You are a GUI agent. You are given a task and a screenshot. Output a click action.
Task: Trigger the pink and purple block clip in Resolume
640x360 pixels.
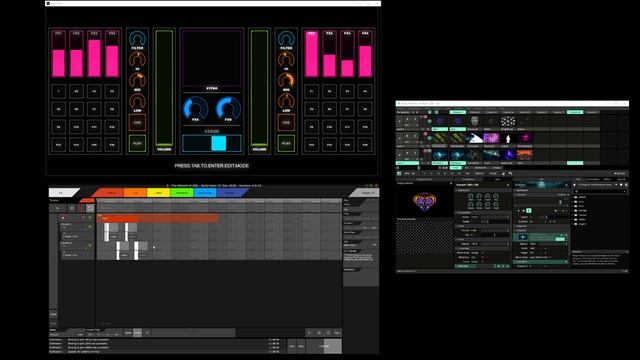click(491, 138)
